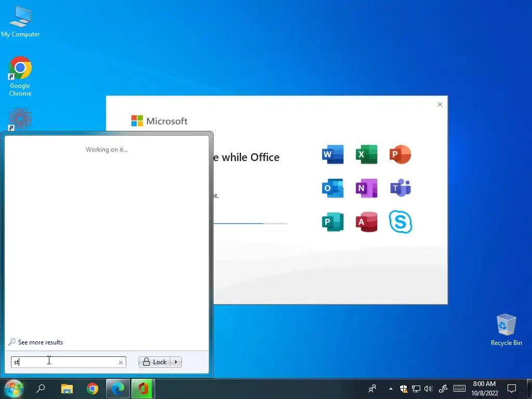Click the PowerPoint icon in Office installer

pos(401,154)
